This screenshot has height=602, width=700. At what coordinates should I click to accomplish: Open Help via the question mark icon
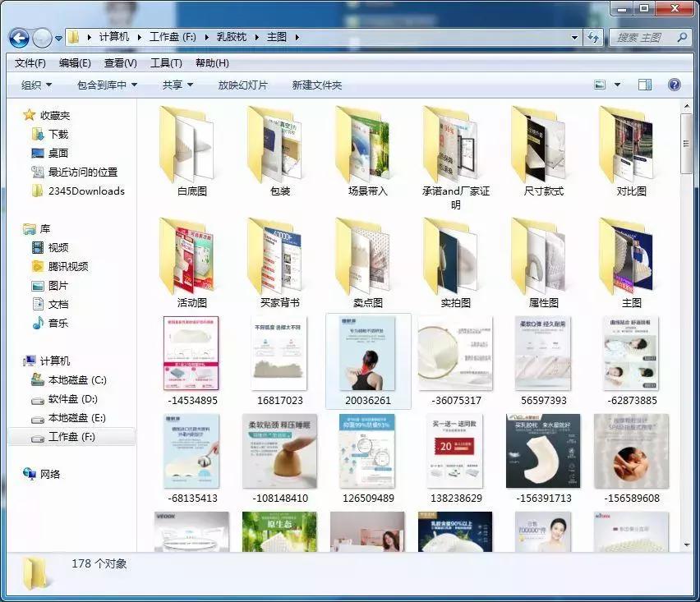(674, 84)
